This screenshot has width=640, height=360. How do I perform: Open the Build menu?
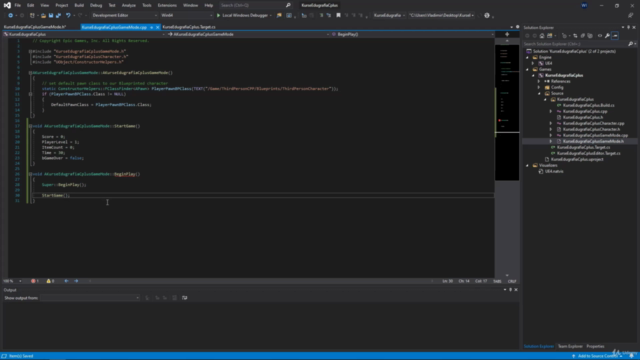pyautogui.click(x=79, y=5)
